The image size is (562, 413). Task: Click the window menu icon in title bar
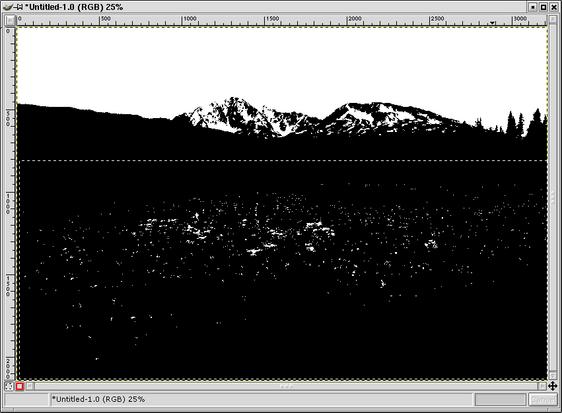[8, 7]
